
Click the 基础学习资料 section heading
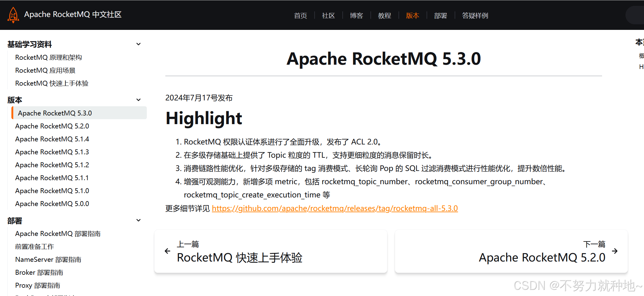point(30,44)
